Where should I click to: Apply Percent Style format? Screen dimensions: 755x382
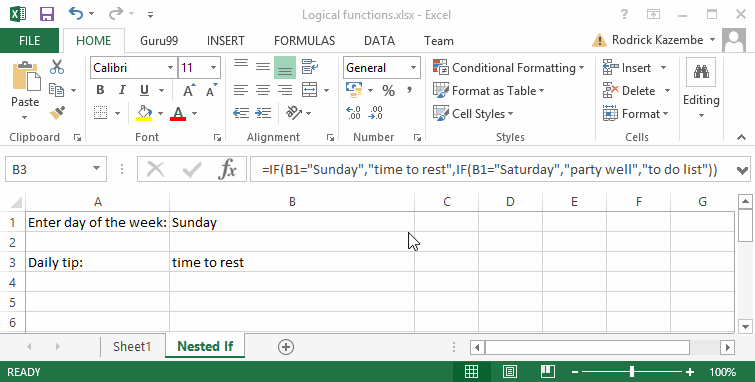pyautogui.click(x=388, y=90)
